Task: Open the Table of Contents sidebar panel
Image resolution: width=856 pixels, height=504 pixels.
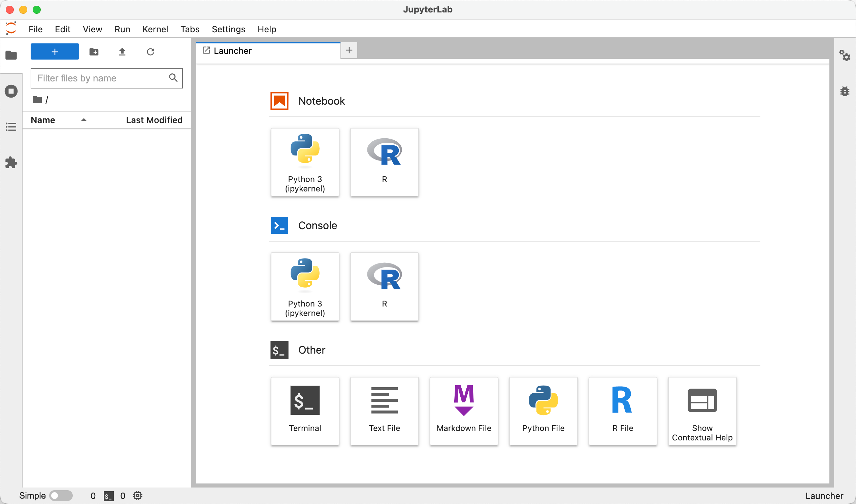Action: click(x=11, y=127)
